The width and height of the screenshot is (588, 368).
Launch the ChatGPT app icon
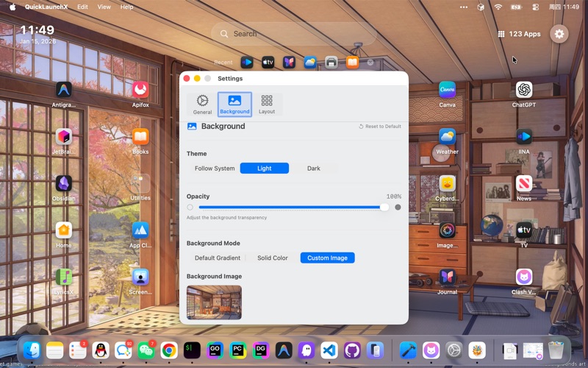523,91
